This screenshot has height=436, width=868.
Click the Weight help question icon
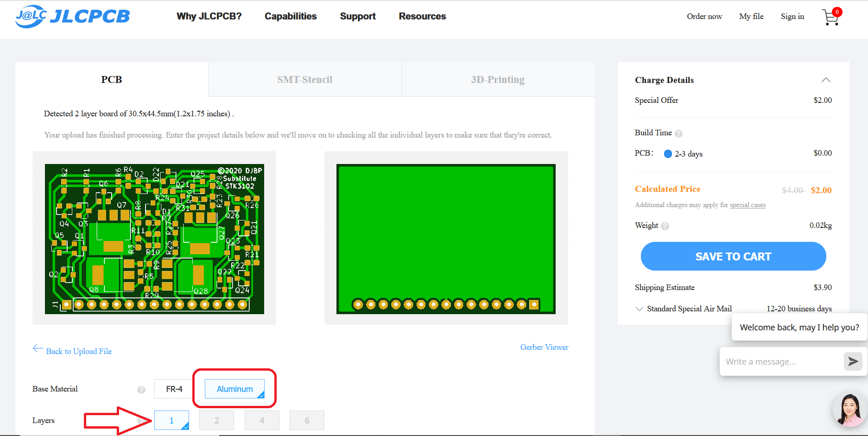pos(665,226)
